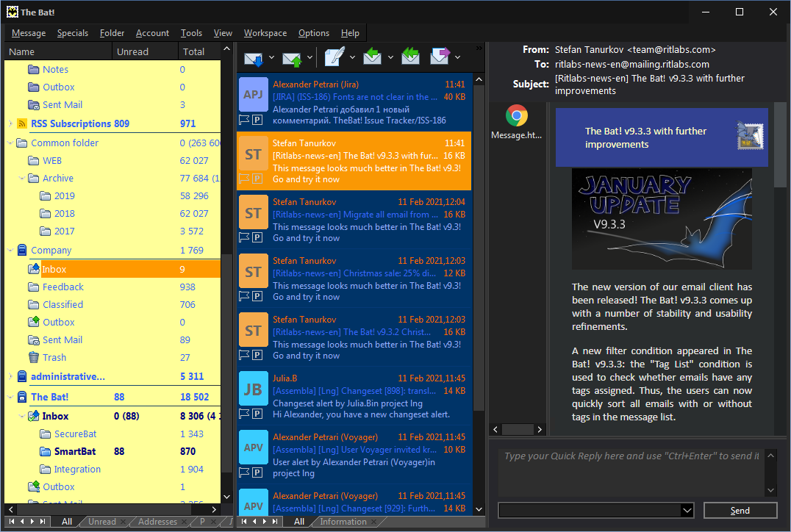The image size is (791, 532).
Task: Click the JB avatar of Julia.B's message
Action: click(x=253, y=389)
